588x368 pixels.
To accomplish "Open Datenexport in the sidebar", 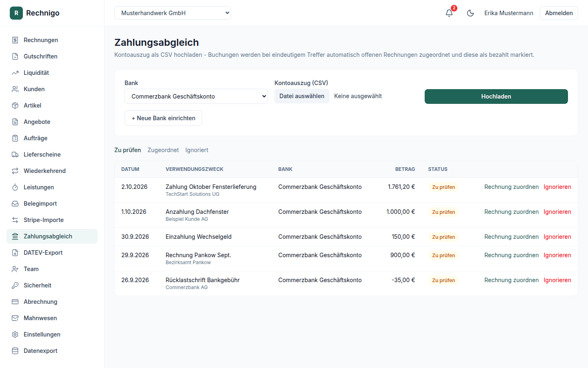I will point(52,351).
